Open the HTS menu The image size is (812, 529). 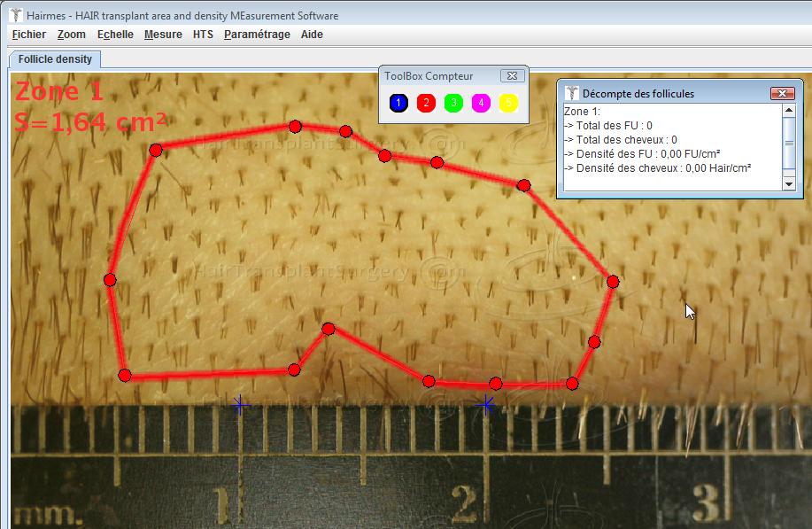click(x=203, y=35)
